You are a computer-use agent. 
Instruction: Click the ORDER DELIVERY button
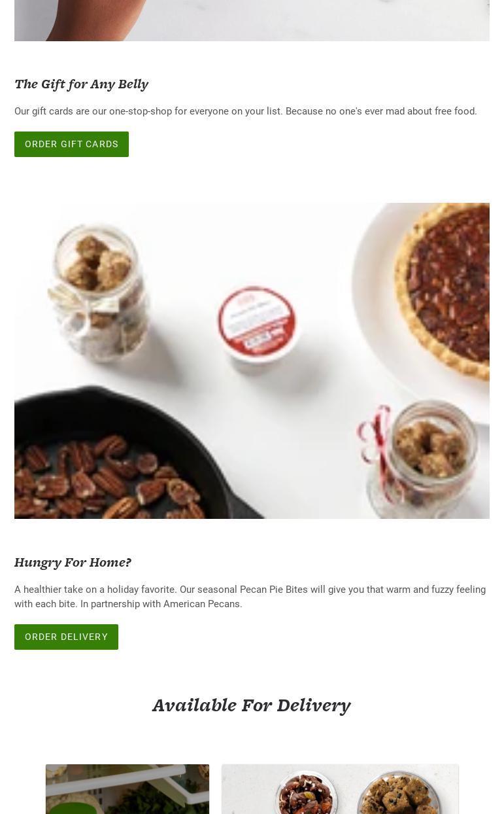click(x=66, y=637)
